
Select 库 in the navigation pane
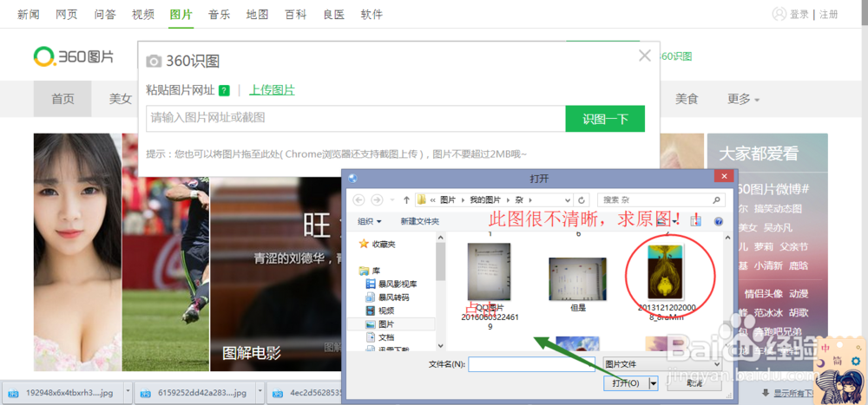370,271
